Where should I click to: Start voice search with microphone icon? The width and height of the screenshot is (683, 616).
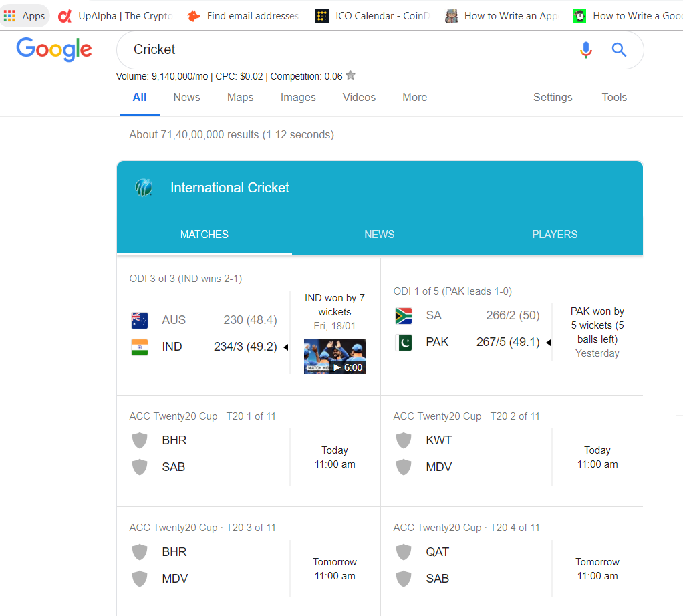[x=586, y=50]
